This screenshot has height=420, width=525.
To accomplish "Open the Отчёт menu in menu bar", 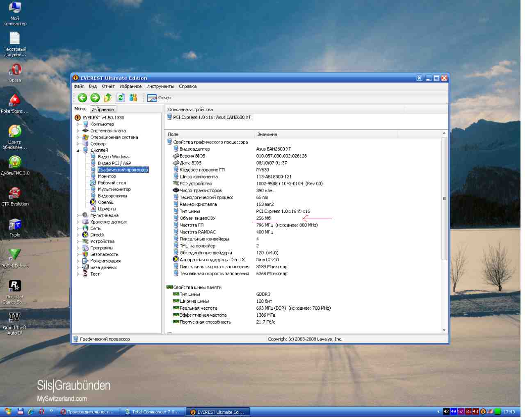I will tap(108, 87).
